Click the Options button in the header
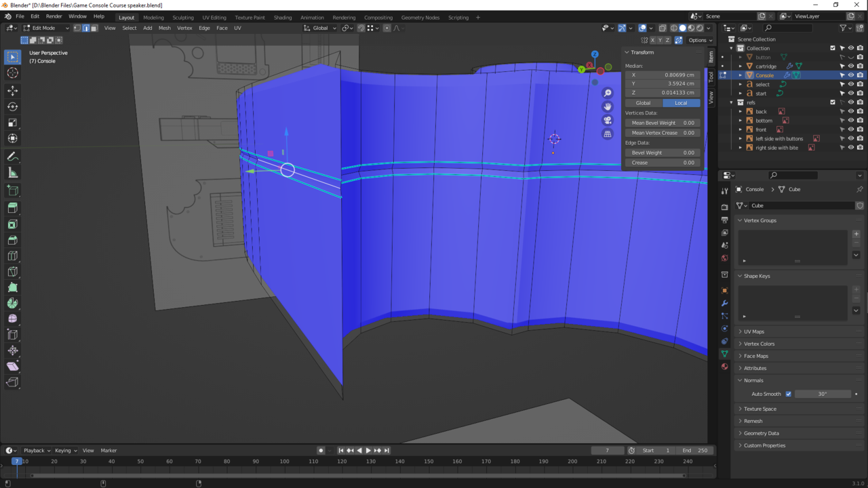868x488 pixels. [699, 40]
